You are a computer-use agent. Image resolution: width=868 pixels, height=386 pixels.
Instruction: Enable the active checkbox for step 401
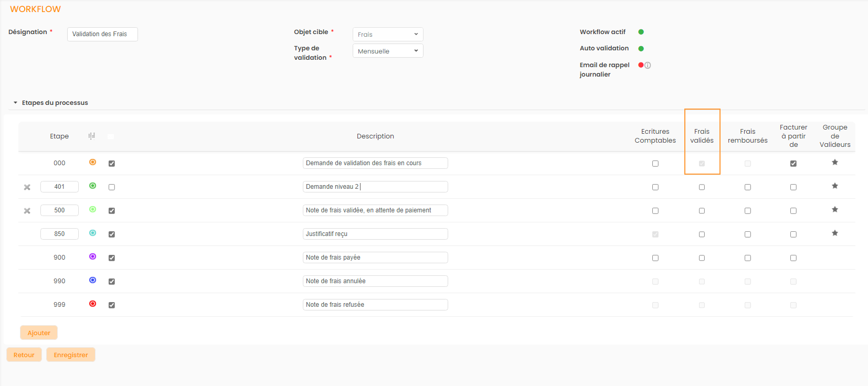(112, 187)
